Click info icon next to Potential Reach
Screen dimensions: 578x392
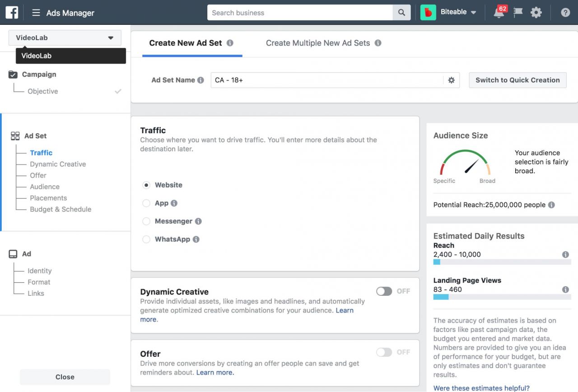click(551, 205)
